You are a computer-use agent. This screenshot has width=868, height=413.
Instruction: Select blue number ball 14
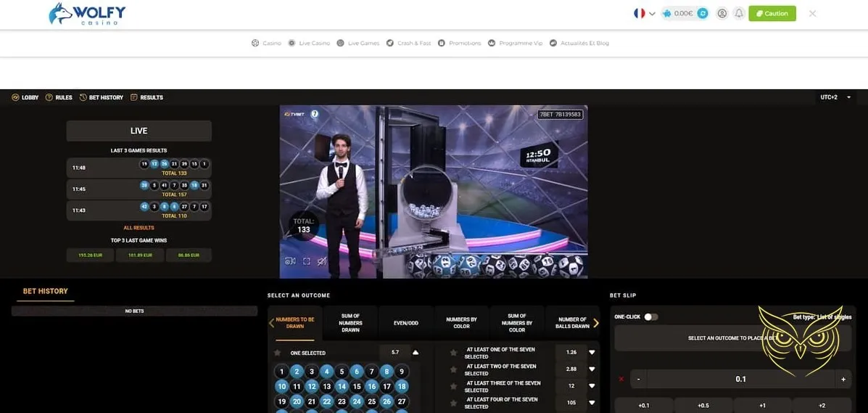(x=342, y=387)
